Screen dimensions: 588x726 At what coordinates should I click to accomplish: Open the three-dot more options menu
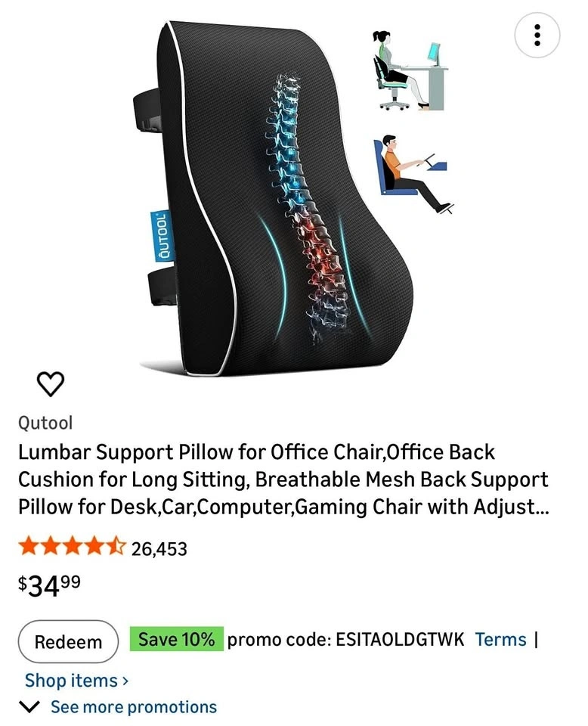pyautogui.click(x=537, y=36)
